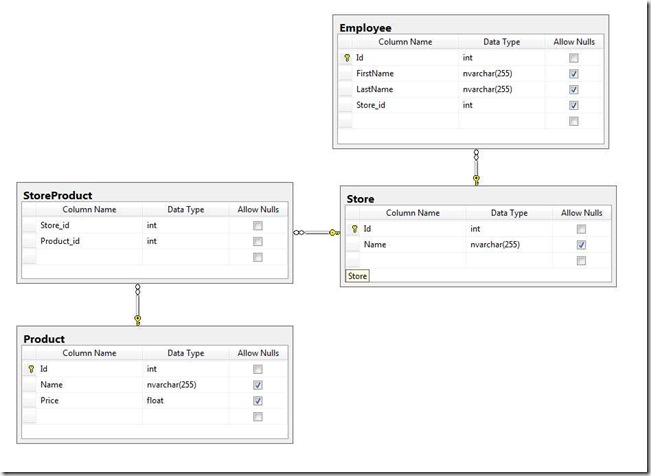Click the infinity endpoint below the StoreProduct table
Viewport: 651px width, 476px height.
pos(138,290)
